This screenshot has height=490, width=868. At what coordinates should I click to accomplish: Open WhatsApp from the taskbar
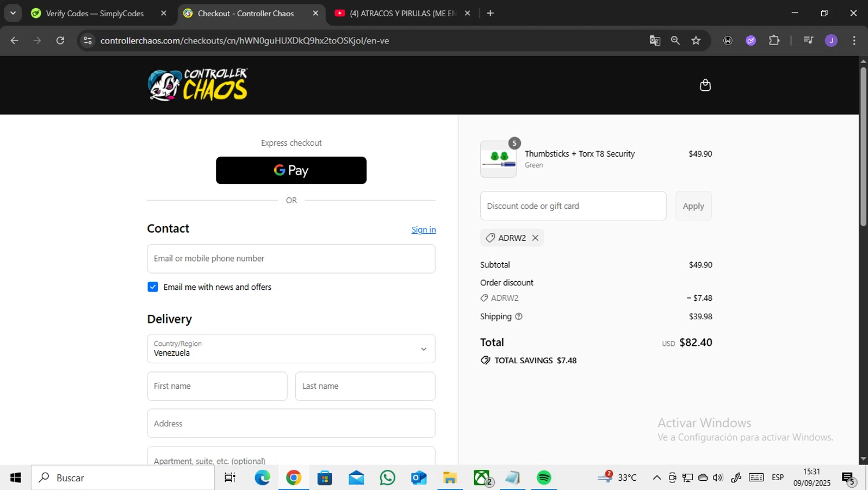pos(387,478)
